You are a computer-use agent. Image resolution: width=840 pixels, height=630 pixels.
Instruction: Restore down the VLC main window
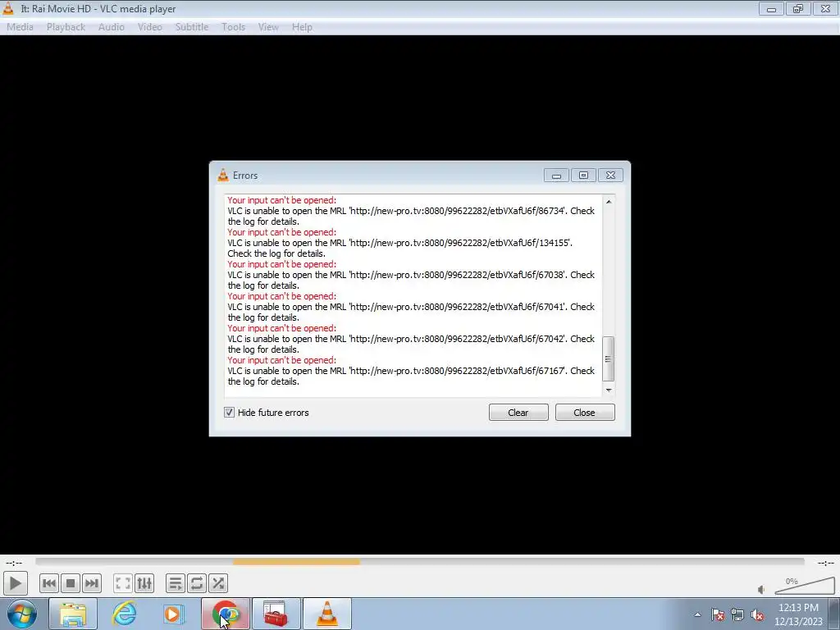click(798, 8)
